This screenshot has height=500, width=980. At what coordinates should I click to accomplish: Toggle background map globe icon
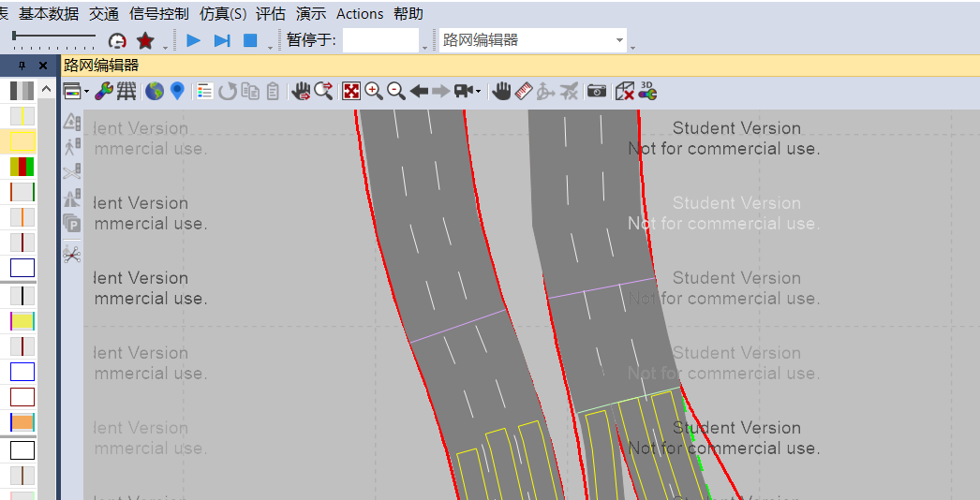(x=155, y=91)
